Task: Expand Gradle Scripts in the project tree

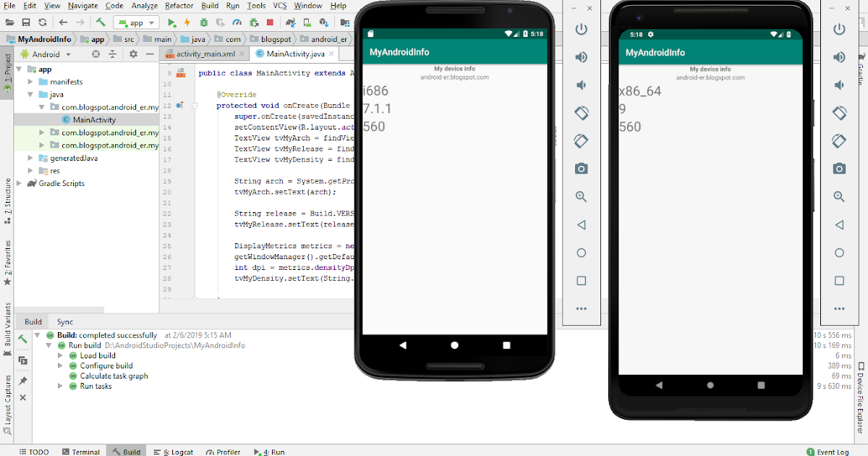Action: (x=20, y=183)
